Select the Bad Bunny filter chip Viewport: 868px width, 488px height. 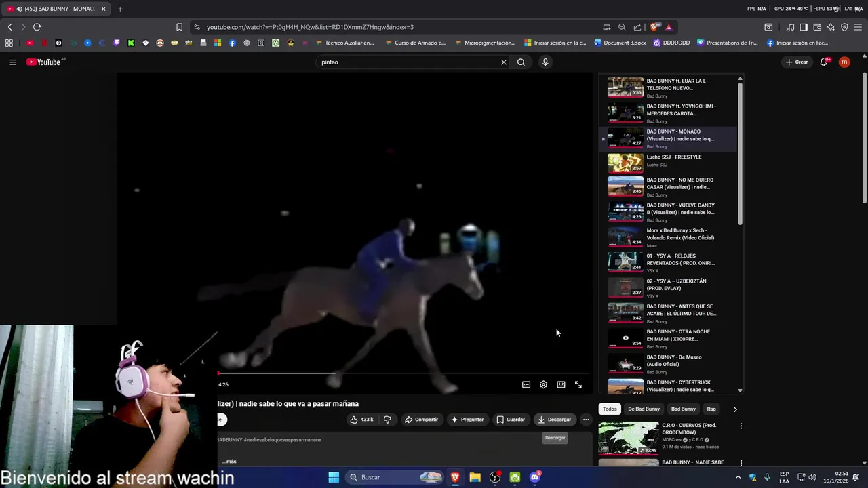[x=683, y=409]
